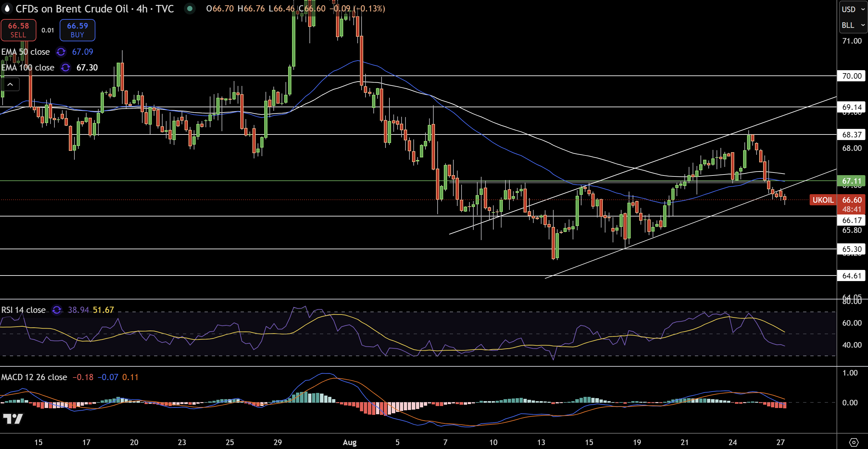Click the green market status dot

pos(190,9)
